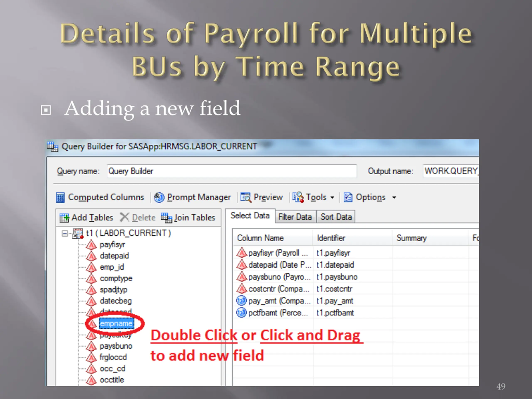532x399 pixels.
Task: Click the Delete X icon
Action: click(x=124, y=217)
